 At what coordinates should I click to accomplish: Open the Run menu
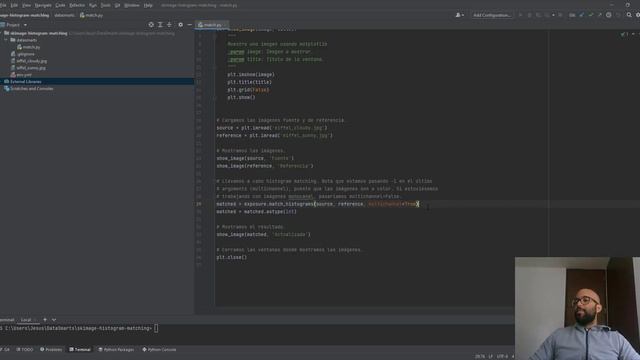click(x=93, y=5)
